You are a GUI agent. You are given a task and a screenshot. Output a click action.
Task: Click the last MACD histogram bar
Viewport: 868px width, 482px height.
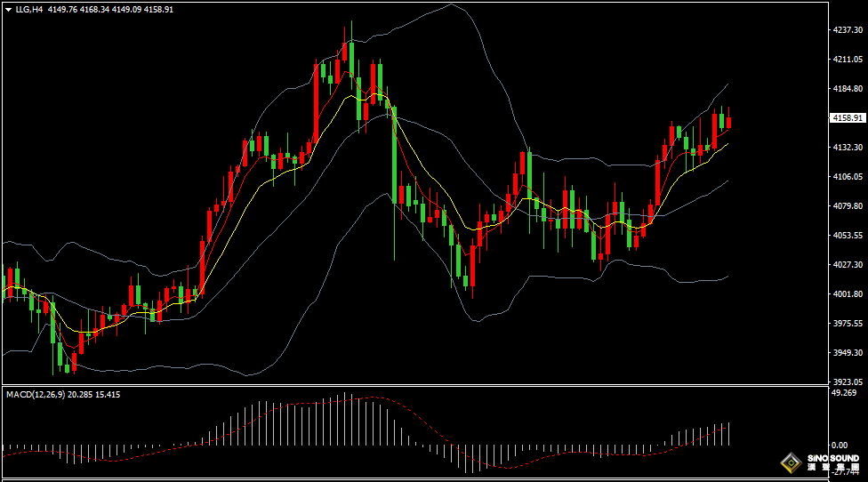click(729, 434)
